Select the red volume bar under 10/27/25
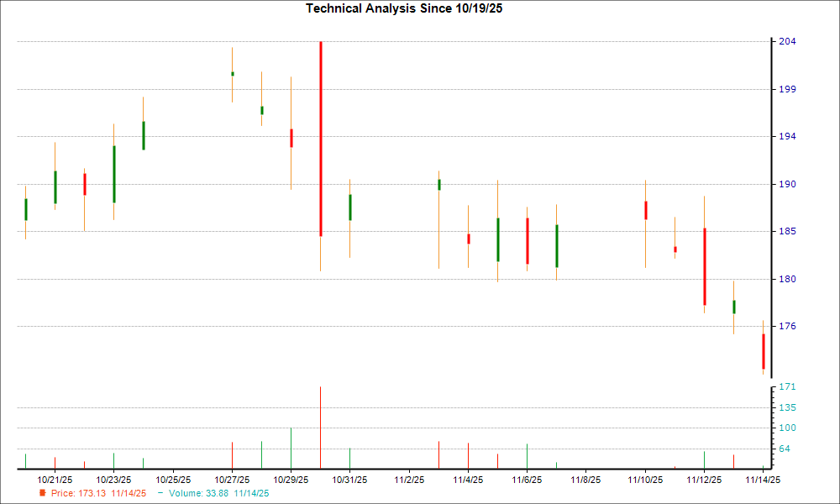 tap(232, 454)
